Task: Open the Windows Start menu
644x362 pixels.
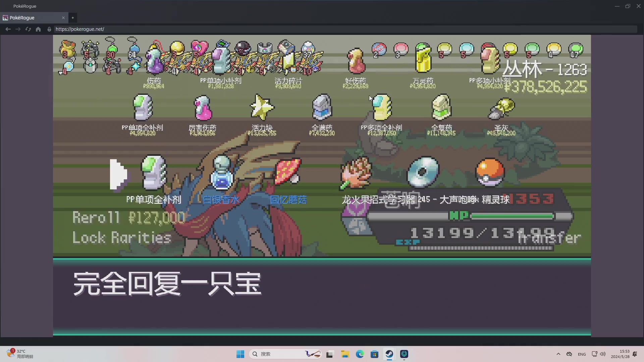Action: click(240, 354)
